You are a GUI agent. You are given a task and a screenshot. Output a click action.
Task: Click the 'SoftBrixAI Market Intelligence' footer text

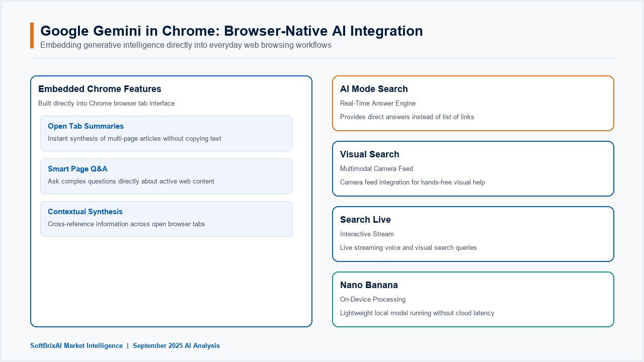pyautogui.click(x=76, y=346)
